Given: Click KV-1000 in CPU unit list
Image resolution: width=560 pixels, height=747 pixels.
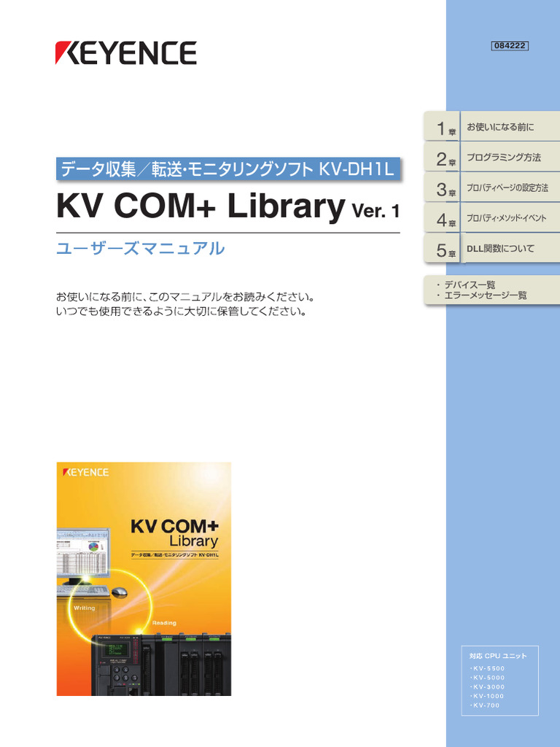Looking at the screenshot, I should coord(486,696).
